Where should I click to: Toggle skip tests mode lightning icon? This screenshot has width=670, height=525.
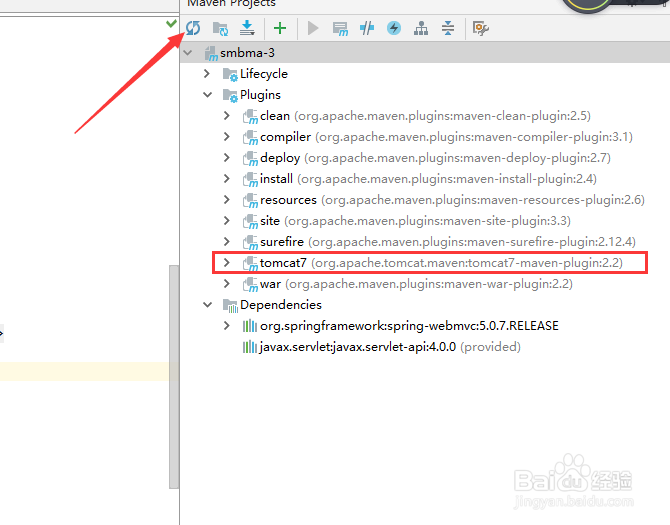[394, 28]
